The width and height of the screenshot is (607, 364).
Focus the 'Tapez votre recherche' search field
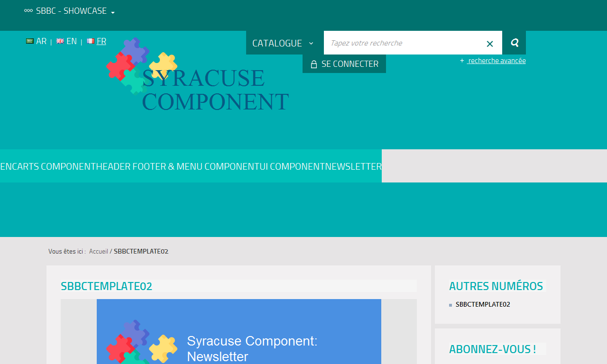(x=403, y=43)
